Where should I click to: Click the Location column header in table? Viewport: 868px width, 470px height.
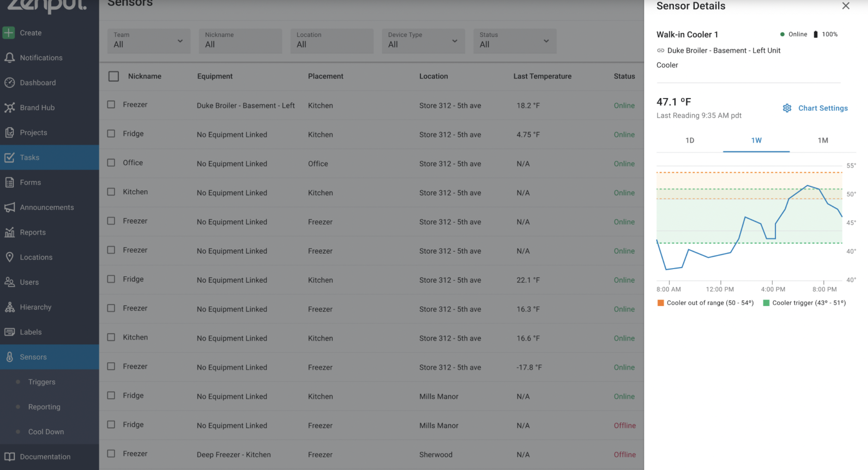click(x=433, y=76)
